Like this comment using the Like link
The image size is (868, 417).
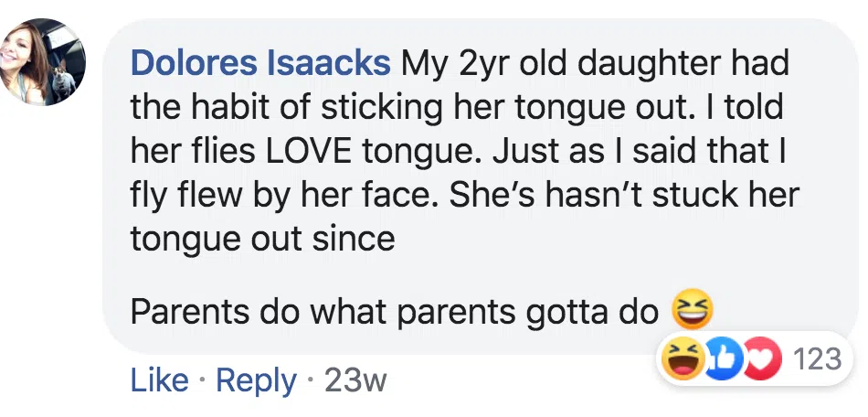point(162,380)
